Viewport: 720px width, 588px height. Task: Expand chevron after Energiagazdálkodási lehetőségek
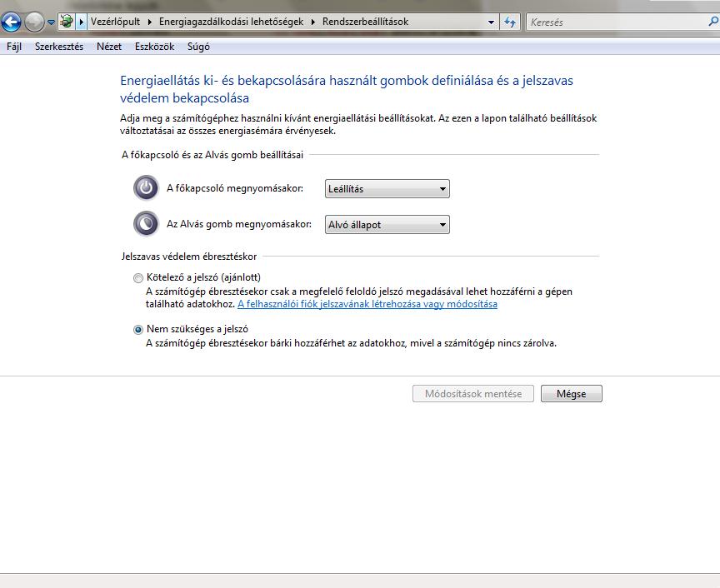[x=313, y=22]
